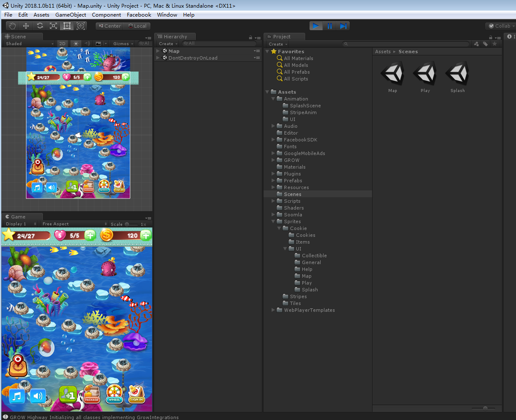Select the Hand tool in toolbar
Screen dimensions: 516x420
(x=12, y=26)
